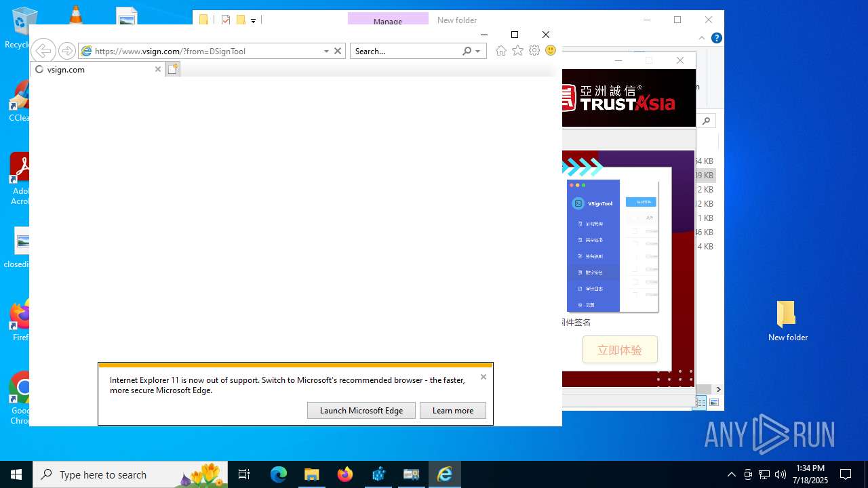Launch Microsoft Edge from the taskbar
Image resolution: width=868 pixels, height=488 pixels.
(x=279, y=474)
